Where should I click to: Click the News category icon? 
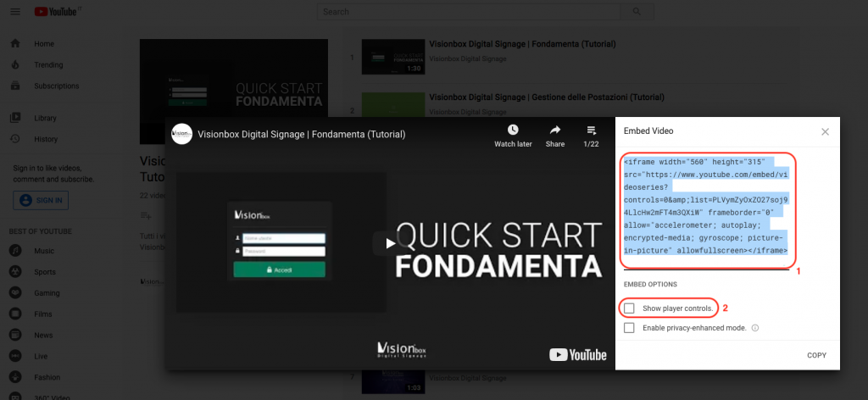[x=15, y=335]
